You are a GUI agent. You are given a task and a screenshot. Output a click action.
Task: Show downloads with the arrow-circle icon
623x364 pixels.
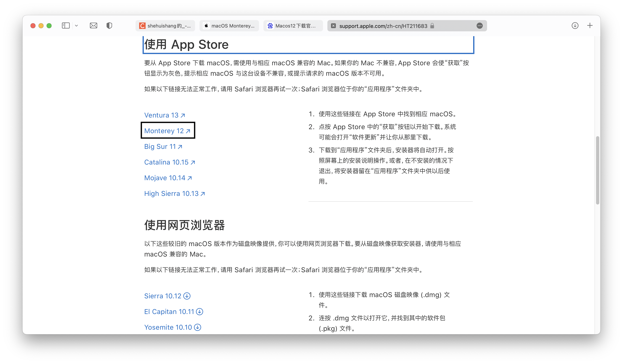coord(575,26)
